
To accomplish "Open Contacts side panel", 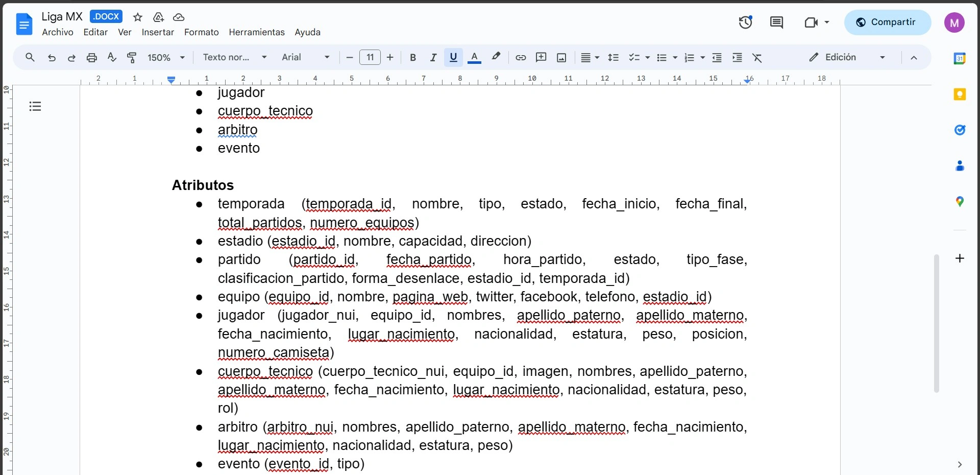I will click(960, 165).
